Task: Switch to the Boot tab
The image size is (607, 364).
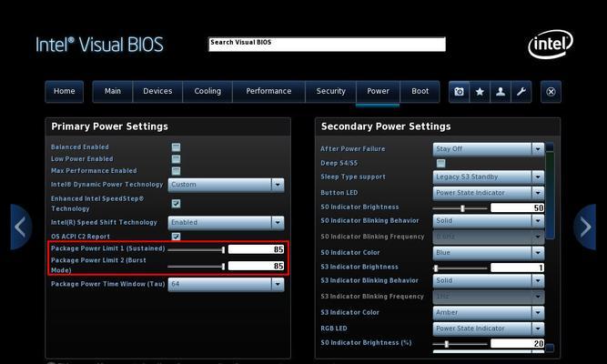Action: point(420,92)
